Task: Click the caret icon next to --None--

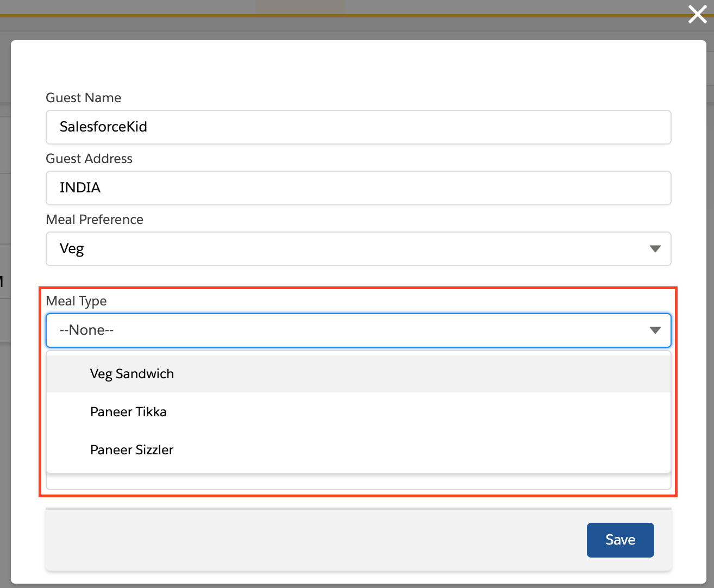Action: point(655,330)
